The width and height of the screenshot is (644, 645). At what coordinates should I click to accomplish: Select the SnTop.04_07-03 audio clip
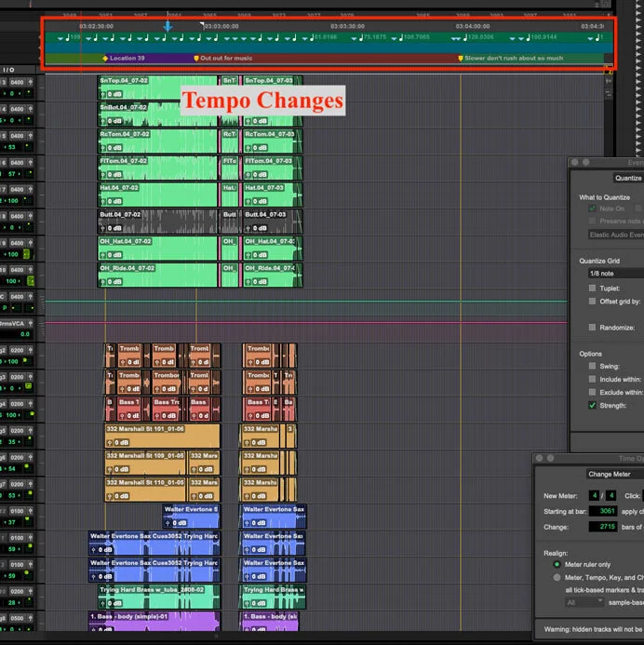pyautogui.click(x=273, y=87)
